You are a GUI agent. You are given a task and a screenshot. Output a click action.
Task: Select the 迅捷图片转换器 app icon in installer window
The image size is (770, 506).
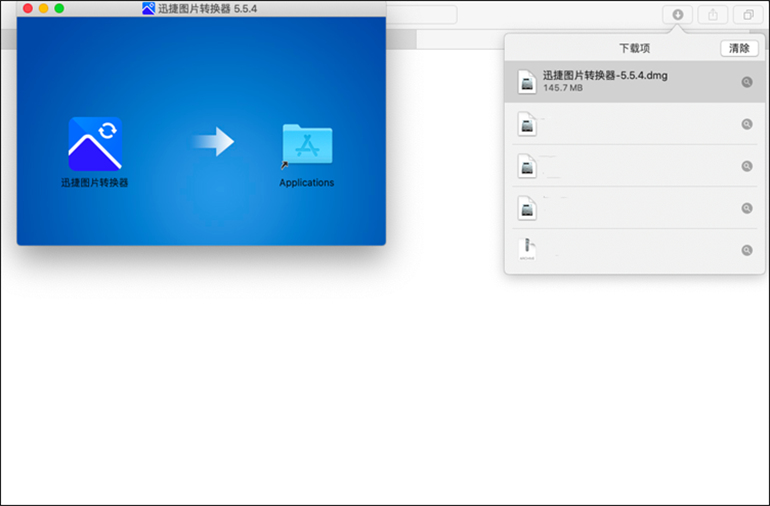point(95,143)
